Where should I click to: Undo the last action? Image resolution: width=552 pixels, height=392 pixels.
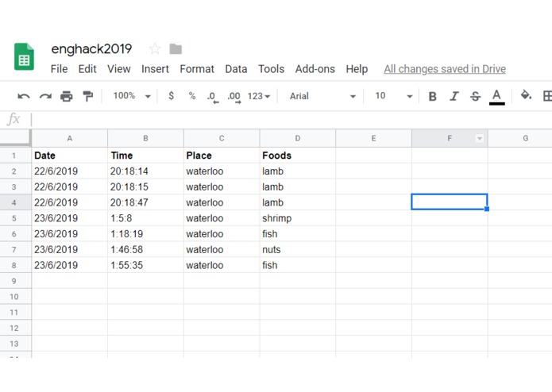pyautogui.click(x=24, y=96)
